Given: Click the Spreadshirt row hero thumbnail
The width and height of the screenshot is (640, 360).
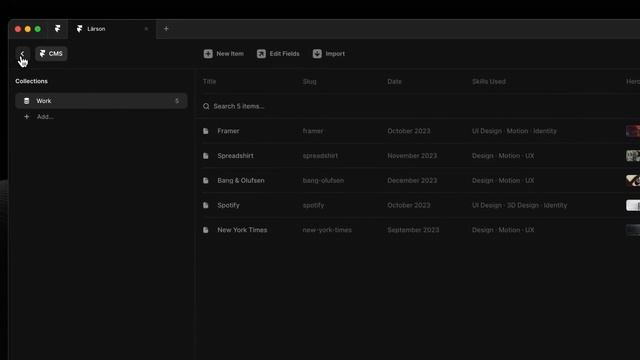Looking at the screenshot, I should point(633,156).
